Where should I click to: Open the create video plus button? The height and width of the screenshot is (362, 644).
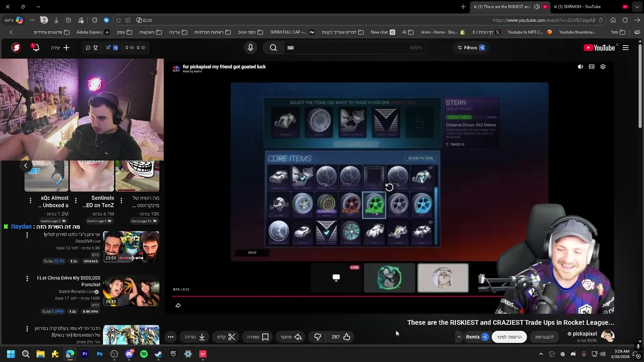[x=61, y=48]
